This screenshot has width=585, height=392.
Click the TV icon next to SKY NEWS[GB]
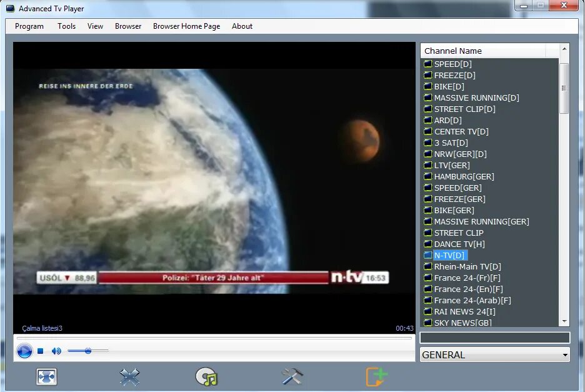point(428,323)
